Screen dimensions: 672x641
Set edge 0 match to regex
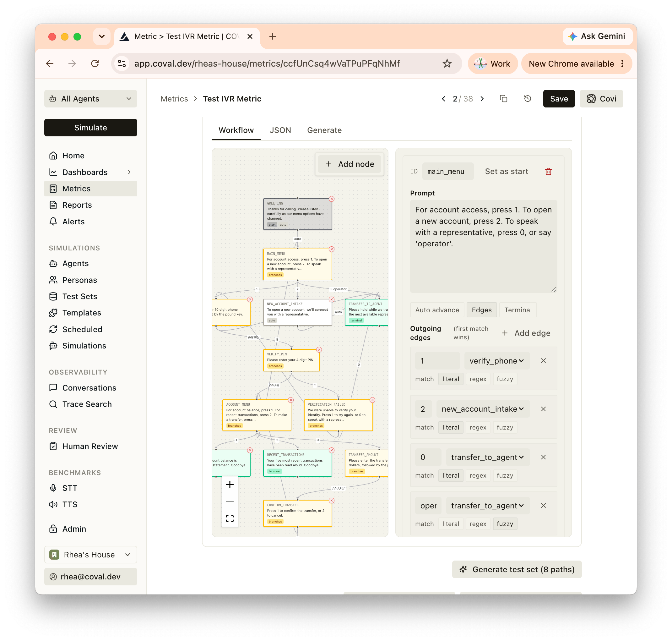(478, 475)
